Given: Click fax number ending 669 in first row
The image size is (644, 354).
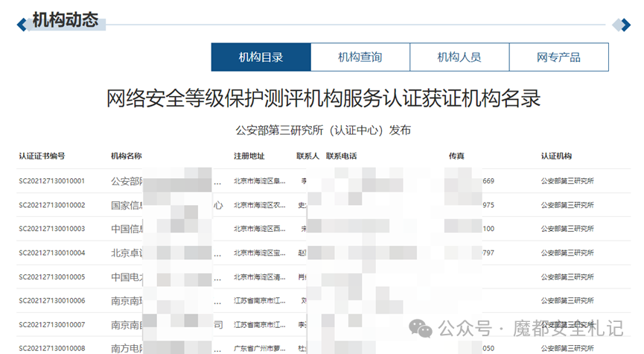Looking at the screenshot, I should pyautogui.click(x=488, y=181).
